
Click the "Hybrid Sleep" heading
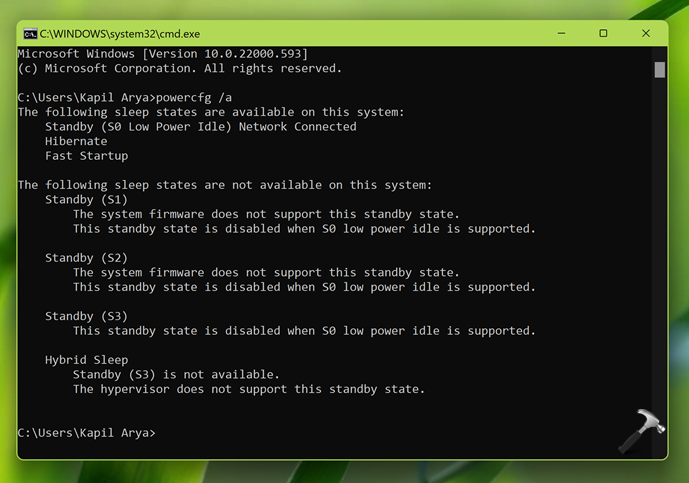tap(86, 360)
